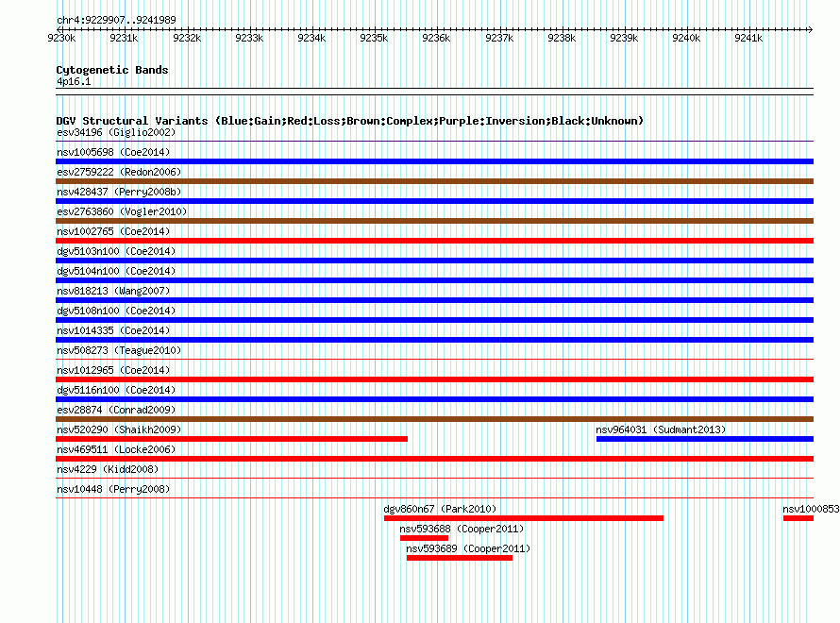Click the chr4:9229907..9241989 coordinates text

(x=116, y=20)
